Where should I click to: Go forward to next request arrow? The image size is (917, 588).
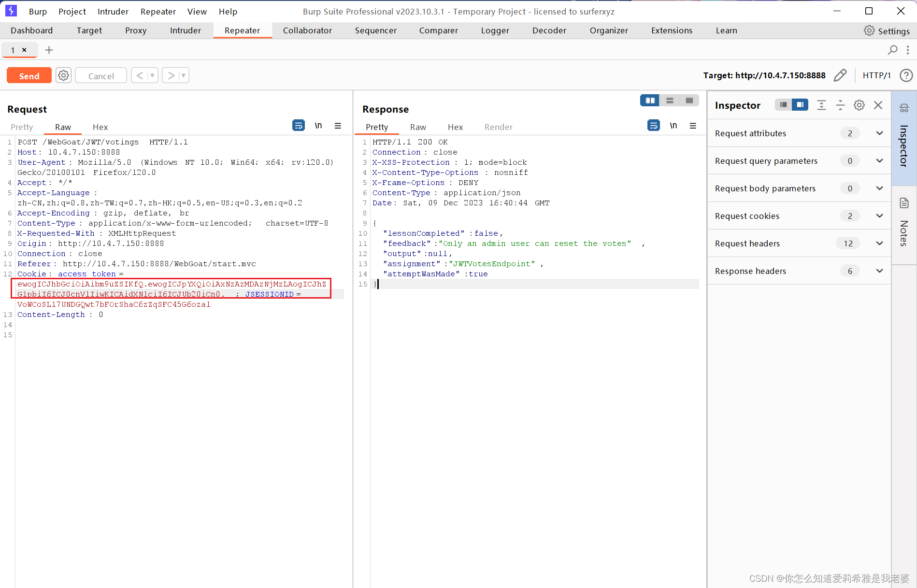(171, 75)
